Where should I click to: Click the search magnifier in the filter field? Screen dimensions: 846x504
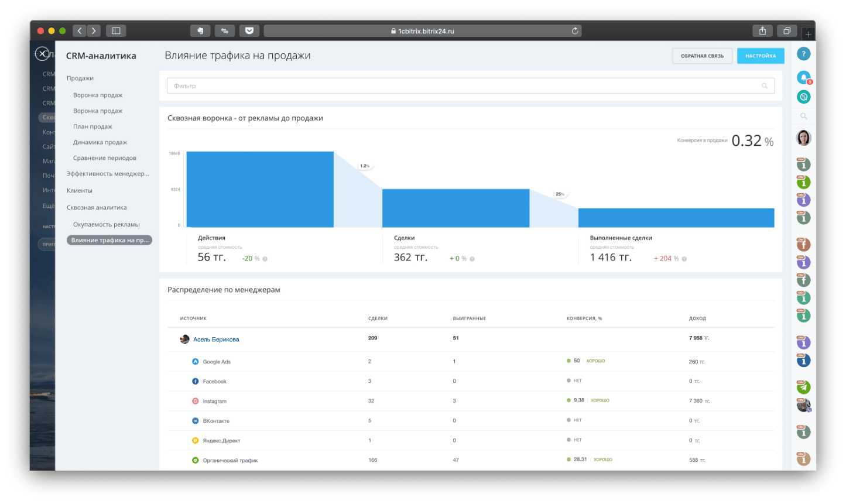pos(764,86)
